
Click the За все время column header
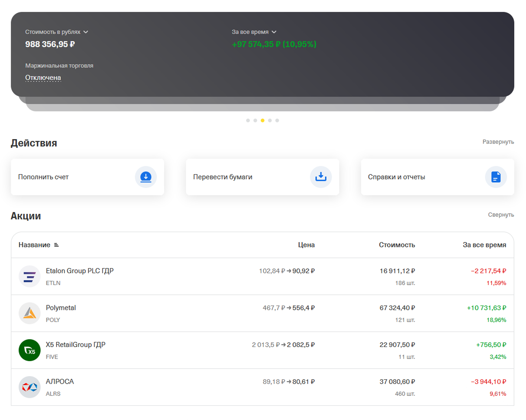tap(484, 245)
